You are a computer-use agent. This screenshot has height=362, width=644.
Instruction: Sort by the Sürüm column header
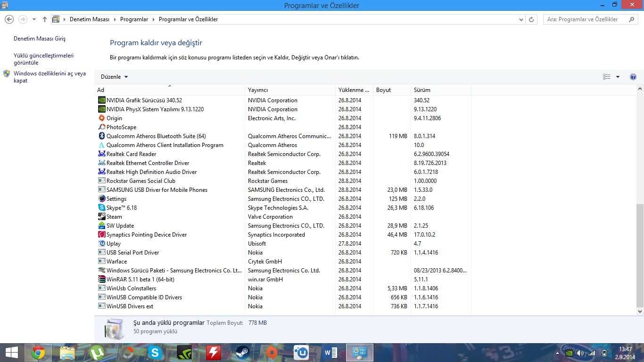441,90
